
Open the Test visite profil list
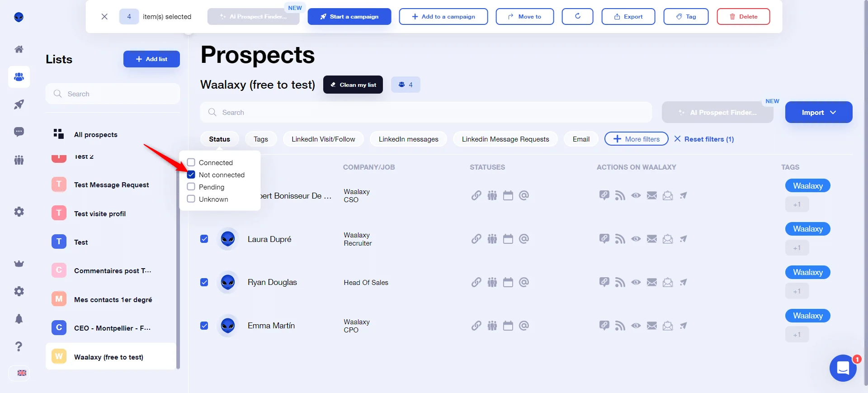tap(111, 213)
